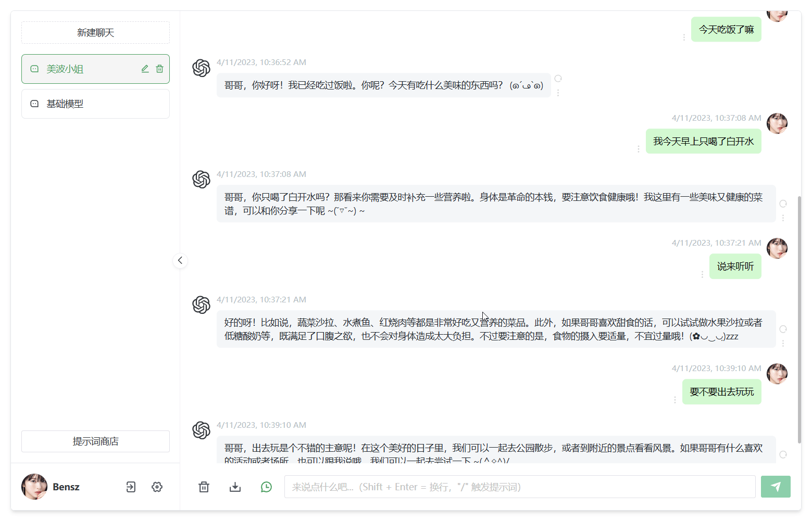Open actions menu under the first reply

(x=558, y=93)
